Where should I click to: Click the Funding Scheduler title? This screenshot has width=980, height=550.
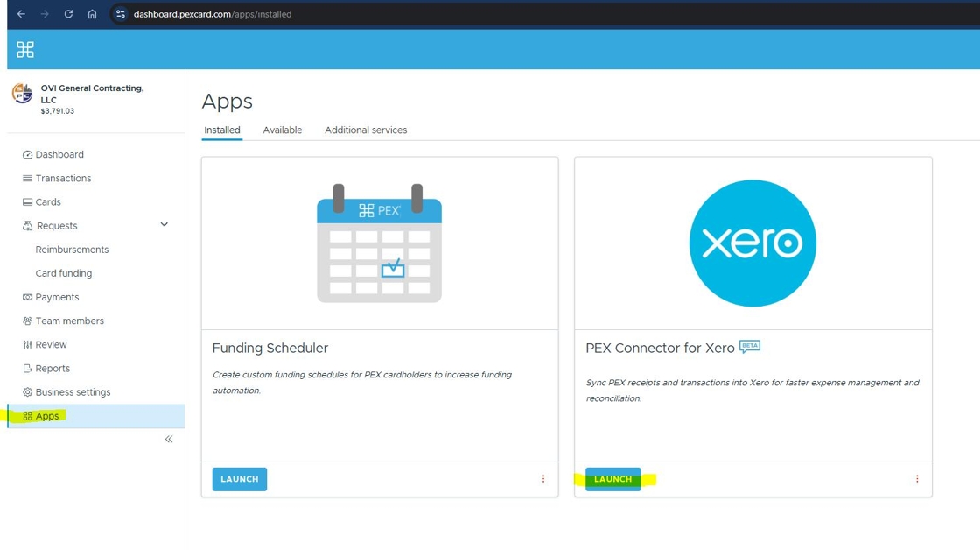[x=270, y=348]
